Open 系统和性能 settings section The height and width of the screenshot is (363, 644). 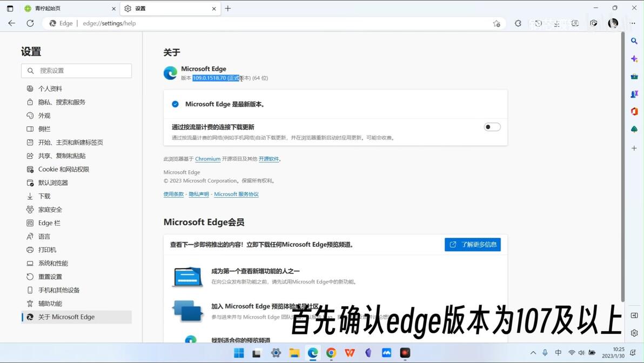[76, 263]
